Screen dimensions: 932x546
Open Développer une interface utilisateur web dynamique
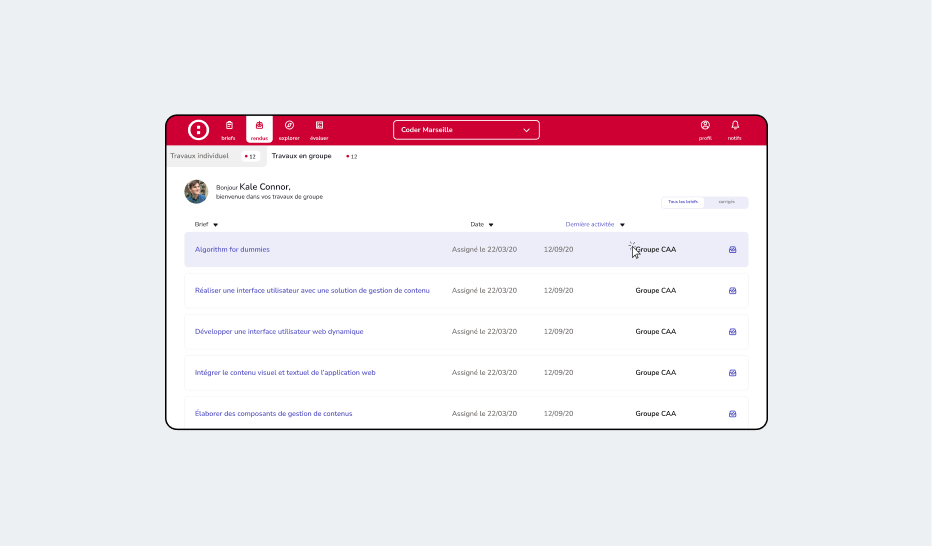tap(279, 332)
